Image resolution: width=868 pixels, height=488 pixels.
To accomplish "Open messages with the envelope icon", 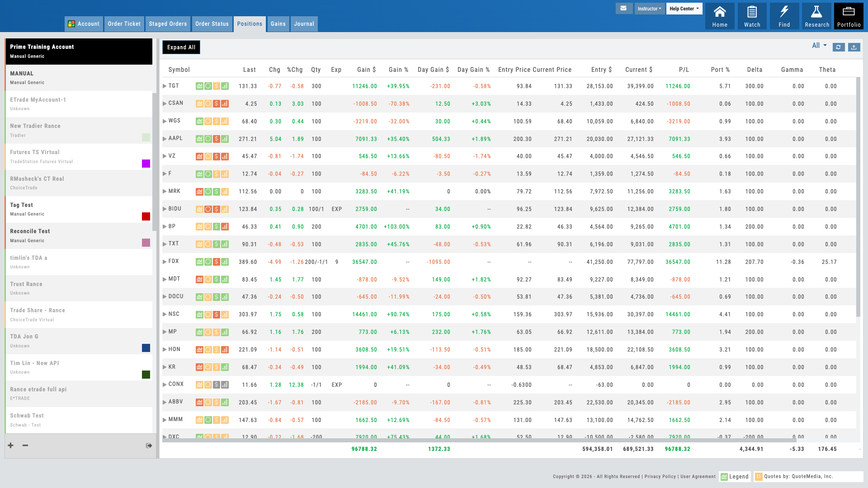I will tap(624, 8).
